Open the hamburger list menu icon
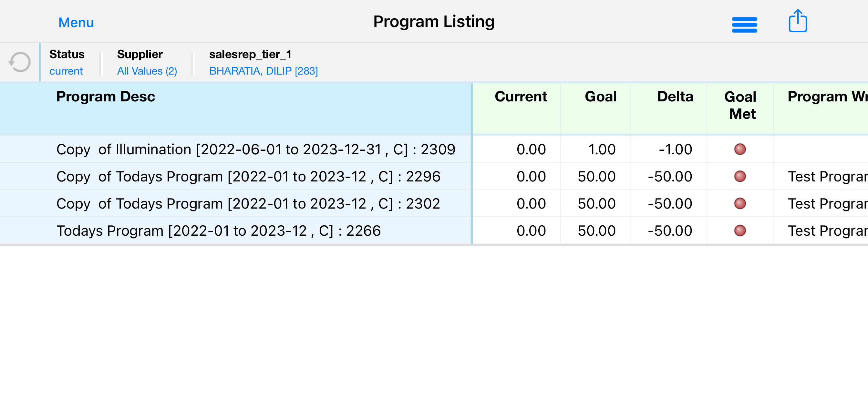The image size is (868, 401). point(744,25)
